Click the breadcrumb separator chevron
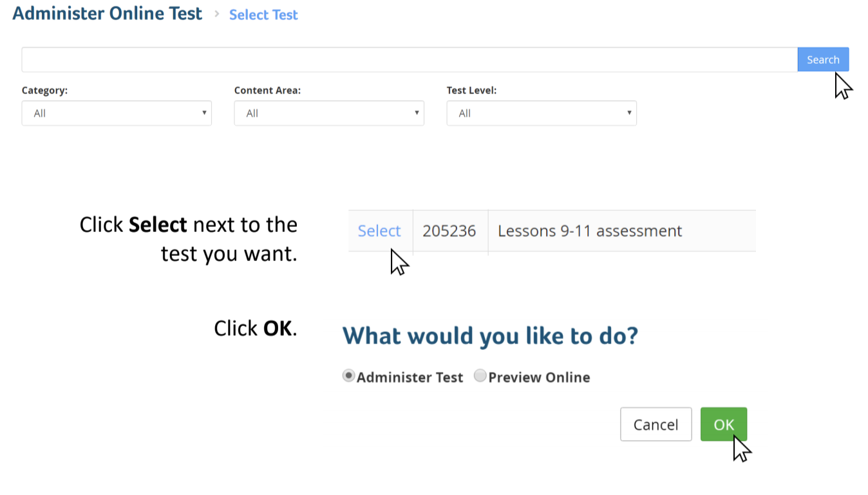Viewport: 868px width, 495px height. tap(216, 14)
